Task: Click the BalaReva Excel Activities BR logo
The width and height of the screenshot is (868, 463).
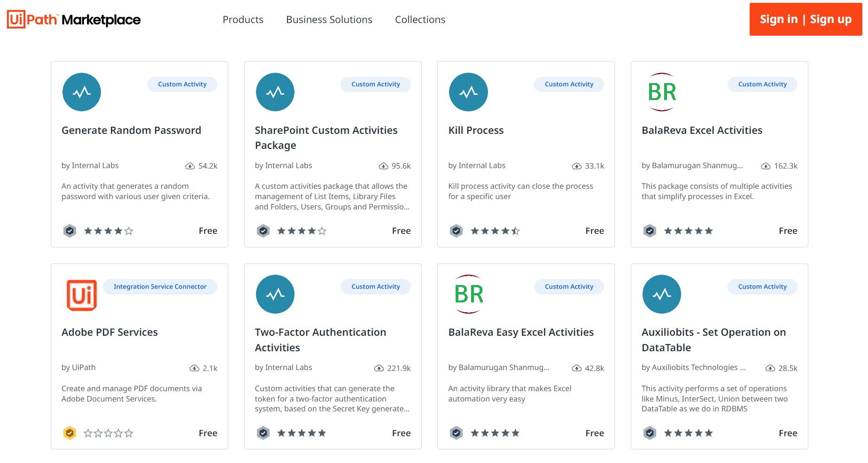Action: point(662,92)
